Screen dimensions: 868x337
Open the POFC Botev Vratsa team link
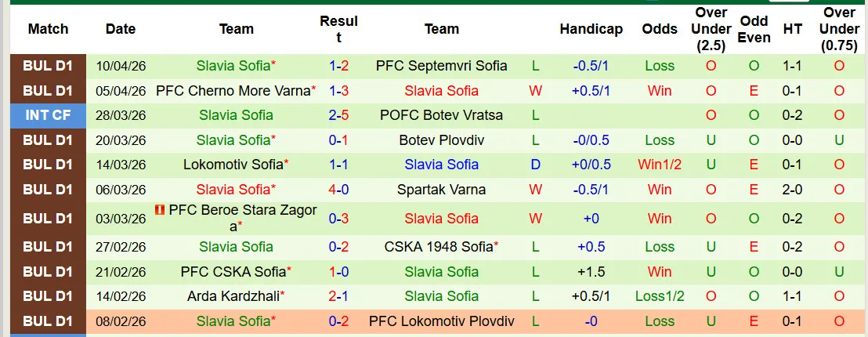pos(441,115)
